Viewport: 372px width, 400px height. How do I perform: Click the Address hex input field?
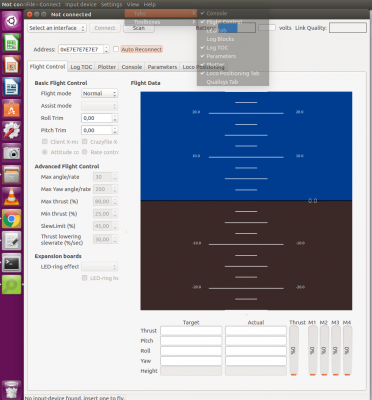[81, 49]
